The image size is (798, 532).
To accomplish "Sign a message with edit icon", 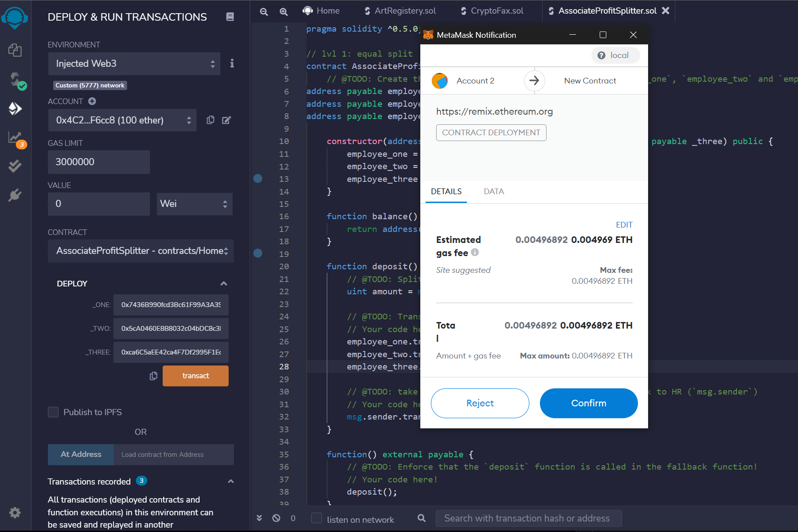I will [226, 120].
